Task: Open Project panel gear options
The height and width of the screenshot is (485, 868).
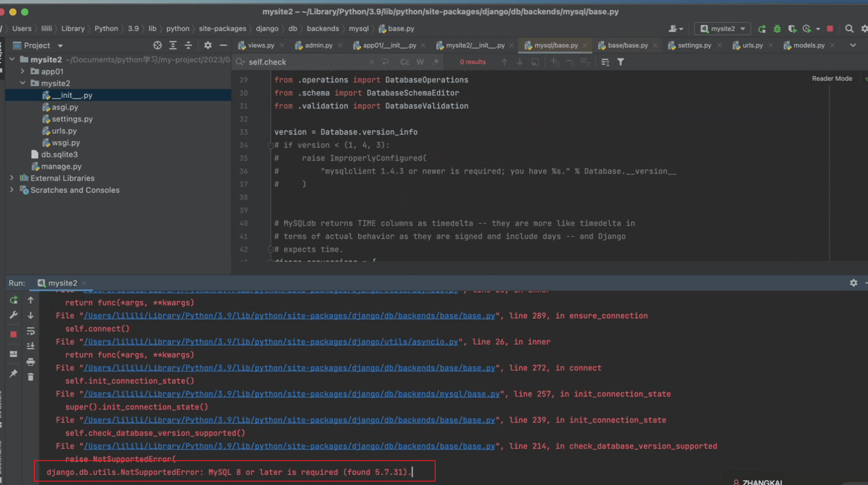Action: (x=208, y=45)
